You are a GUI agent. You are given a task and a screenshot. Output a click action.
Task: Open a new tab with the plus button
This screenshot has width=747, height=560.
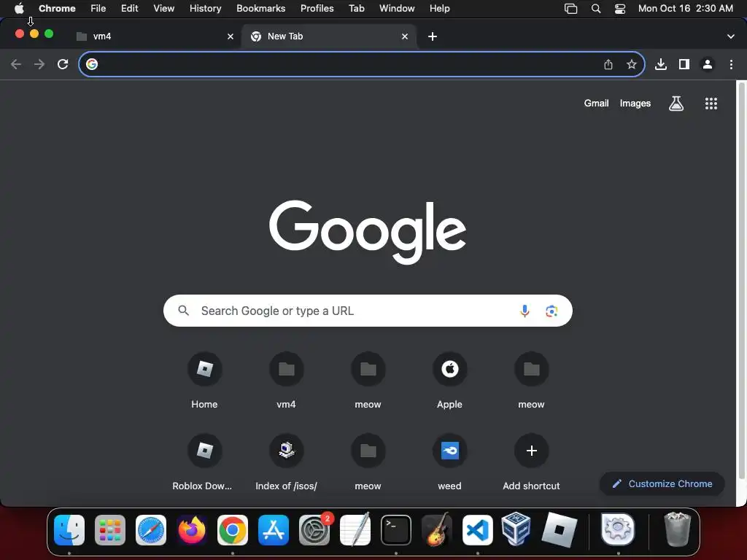(x=433, y=36)
